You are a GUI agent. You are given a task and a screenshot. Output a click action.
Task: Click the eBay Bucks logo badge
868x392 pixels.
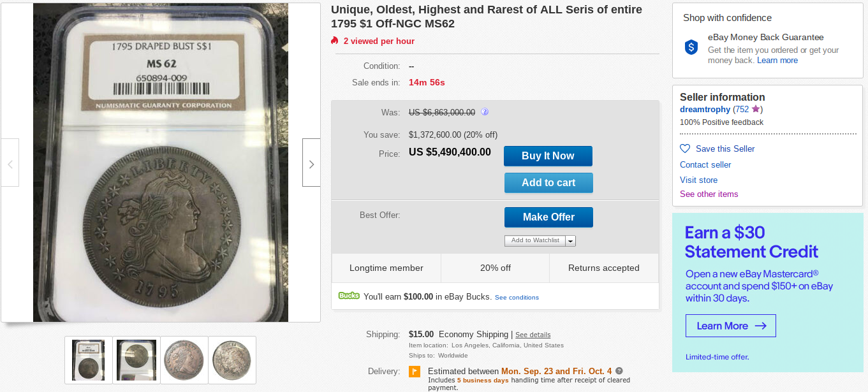pyautogui.click(x=349, y=296)
